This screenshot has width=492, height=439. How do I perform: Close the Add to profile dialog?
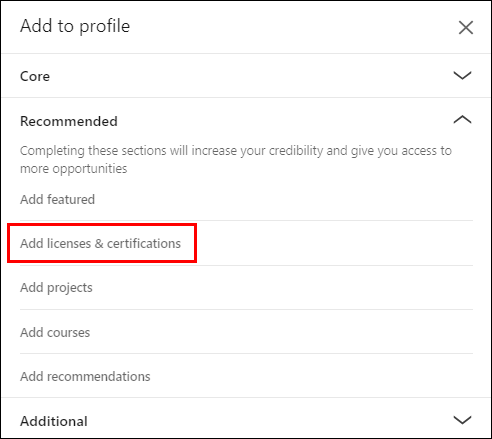point(466,27)
